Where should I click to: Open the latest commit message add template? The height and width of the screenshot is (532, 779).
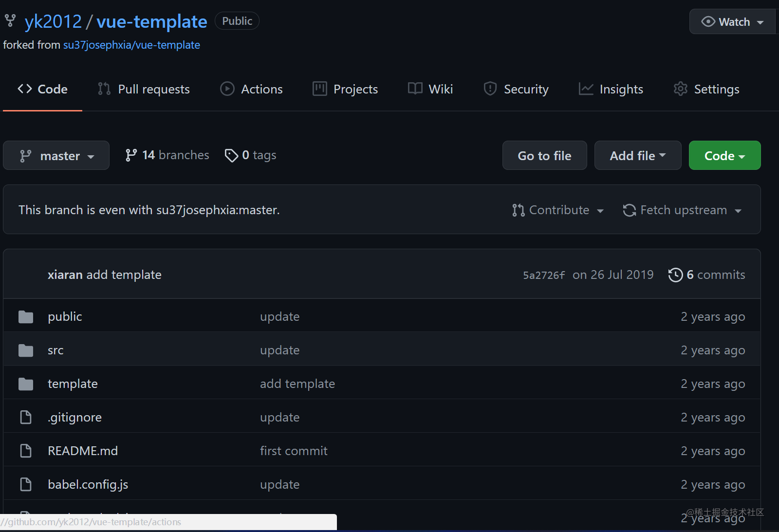(124, 275)
